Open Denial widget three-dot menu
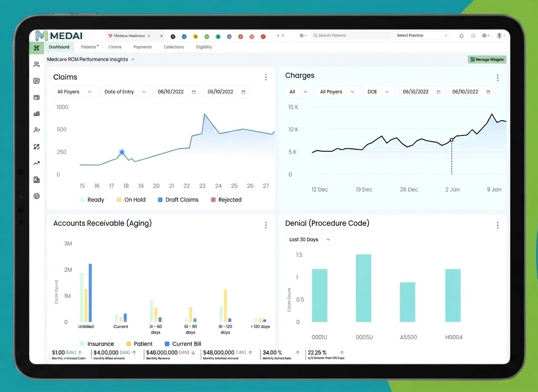 (x=497, y=225)
